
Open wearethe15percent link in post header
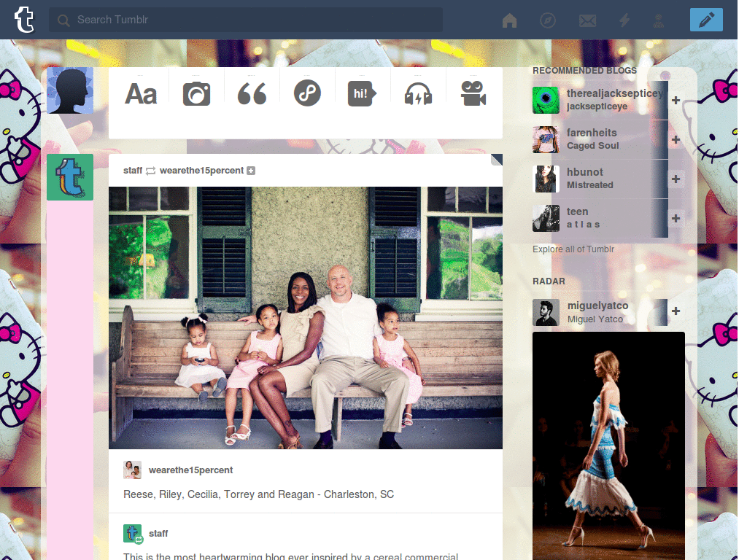coord(201,171)
